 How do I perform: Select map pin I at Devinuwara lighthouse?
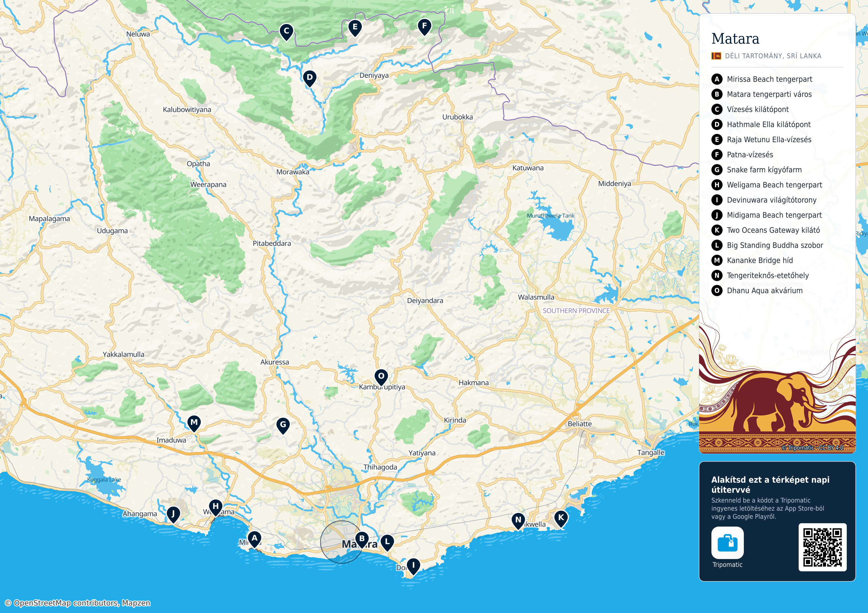pyautogui.click(x=413, y=567)
